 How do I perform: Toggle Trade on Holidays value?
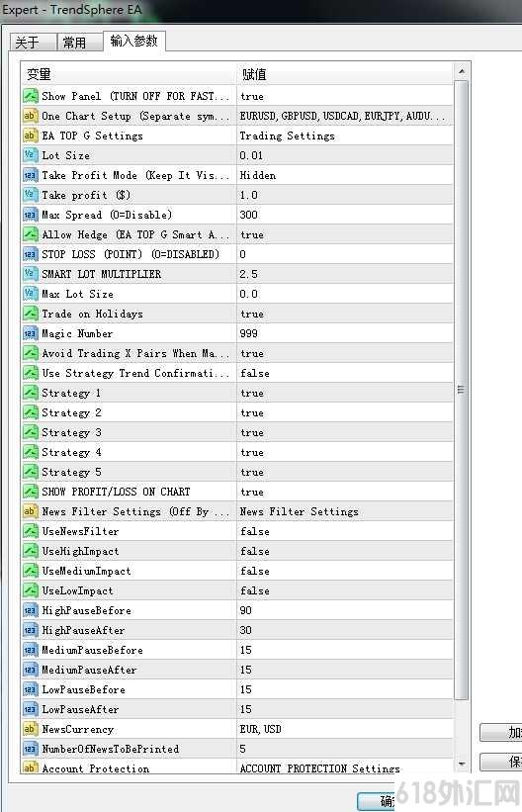point(344,314)
